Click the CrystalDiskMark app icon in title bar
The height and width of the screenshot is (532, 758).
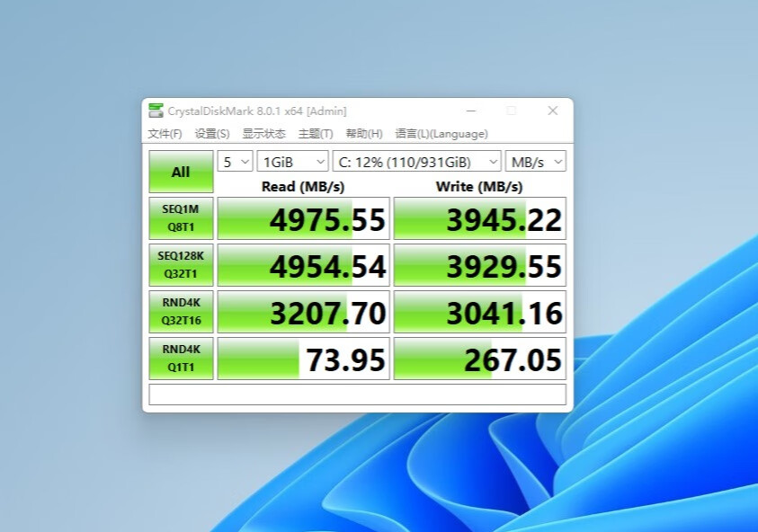pyautogui.click(x=156, y=111)
